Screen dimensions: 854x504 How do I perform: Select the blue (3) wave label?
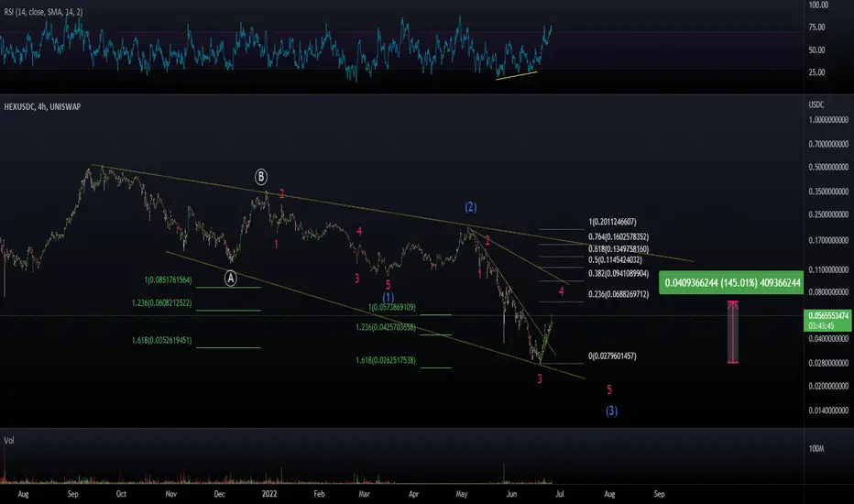pos(611,411)
